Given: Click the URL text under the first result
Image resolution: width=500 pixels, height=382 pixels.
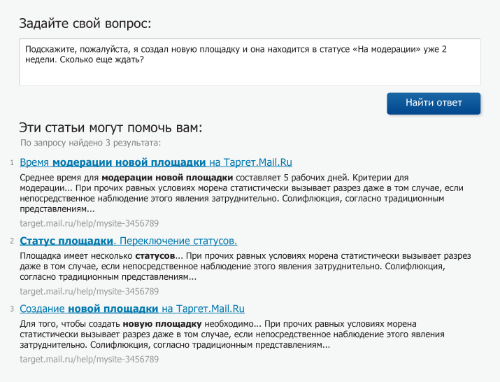Looking at the screenshot, I should (89, 223).
